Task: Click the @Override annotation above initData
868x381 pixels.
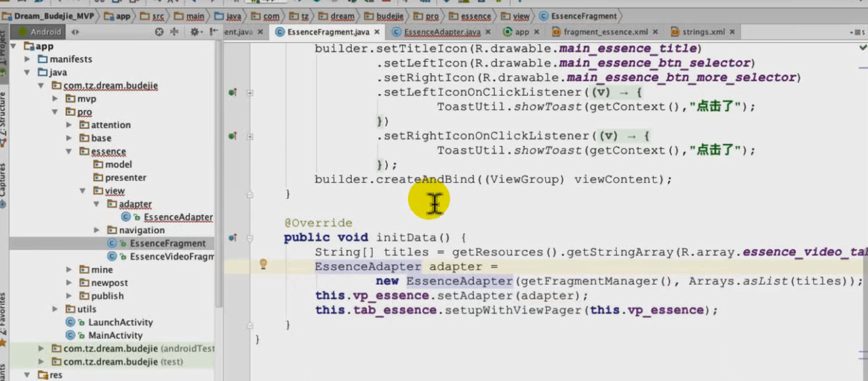Action: coord(318,223)
